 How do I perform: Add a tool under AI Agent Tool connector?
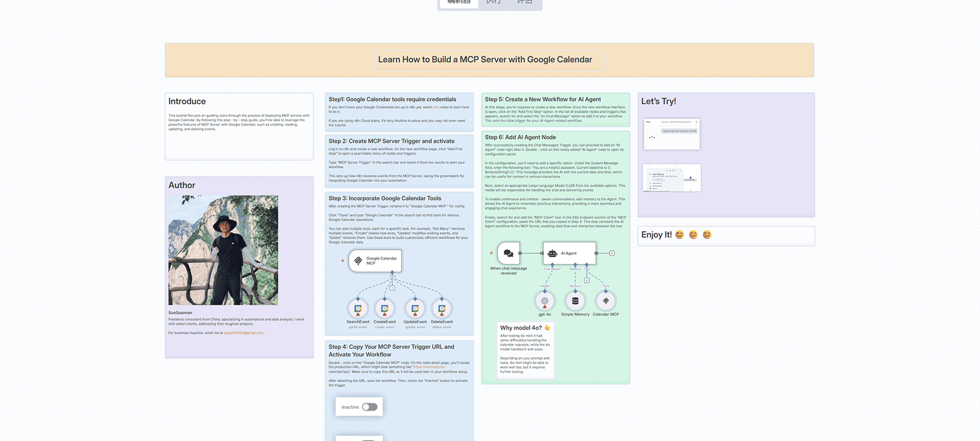[587, 281]
